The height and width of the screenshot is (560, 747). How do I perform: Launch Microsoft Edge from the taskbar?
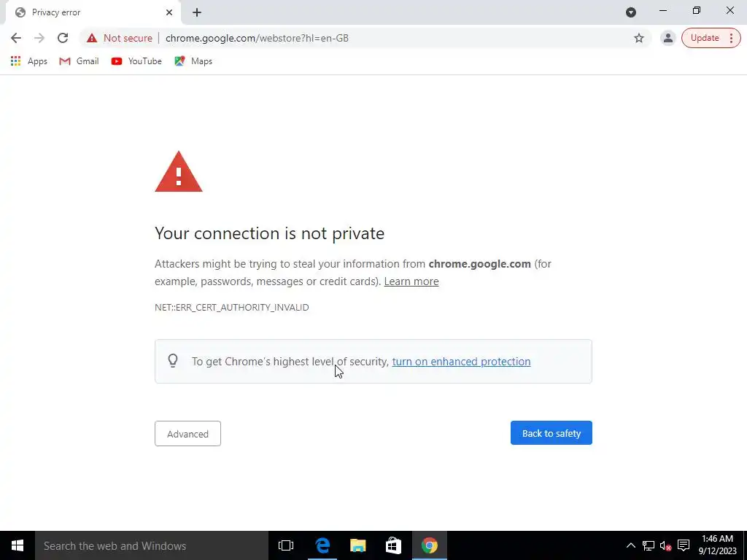(x=322, y=545)
